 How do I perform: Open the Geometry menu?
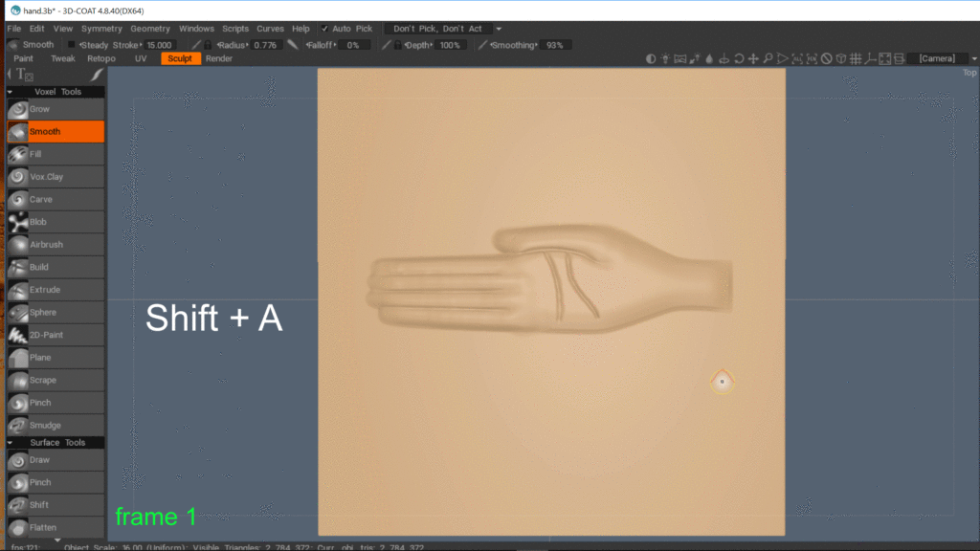(150, 29)
